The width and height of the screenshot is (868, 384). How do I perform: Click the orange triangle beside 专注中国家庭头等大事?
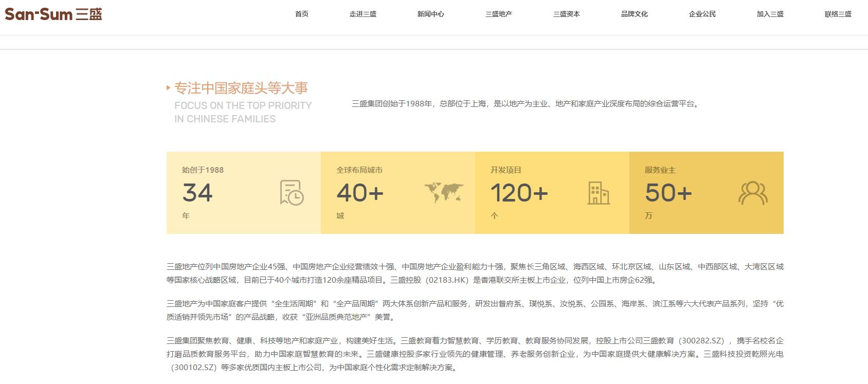click(x=169, y=88)
